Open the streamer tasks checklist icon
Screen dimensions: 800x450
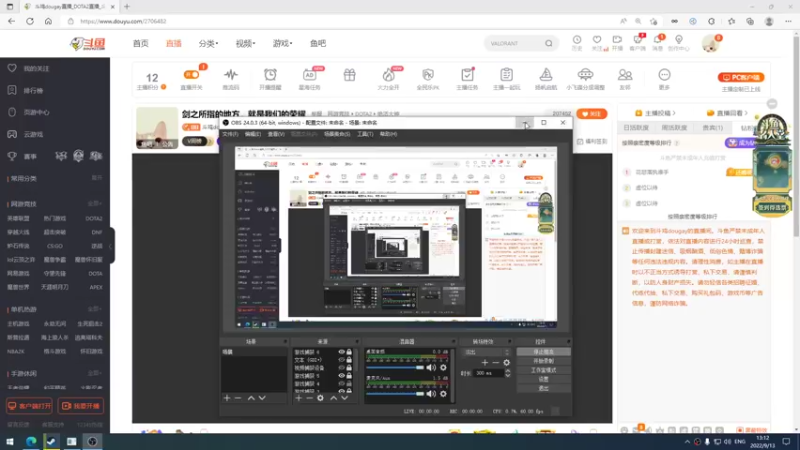pyautogui.click(x=467, y=75)
